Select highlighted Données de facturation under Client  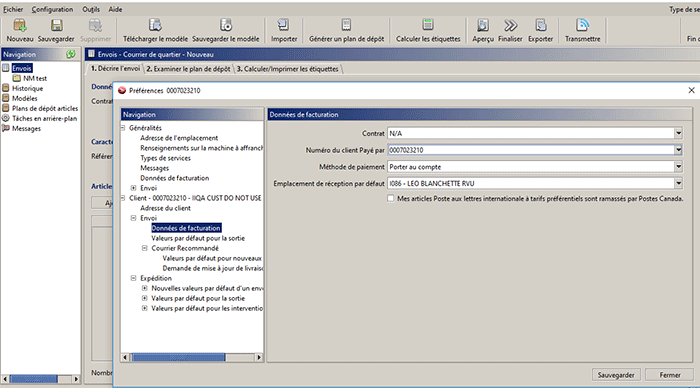click(186, 228)
